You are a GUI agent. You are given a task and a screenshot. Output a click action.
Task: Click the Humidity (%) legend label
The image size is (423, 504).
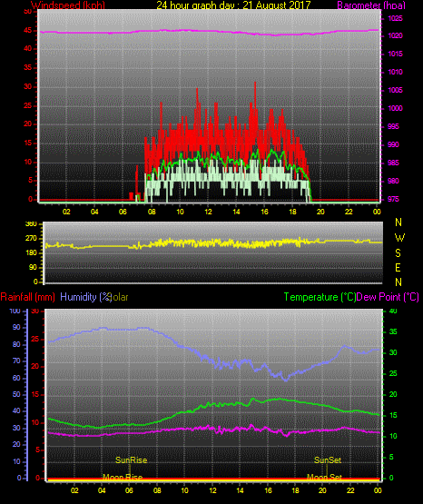[x=85, y=297]
